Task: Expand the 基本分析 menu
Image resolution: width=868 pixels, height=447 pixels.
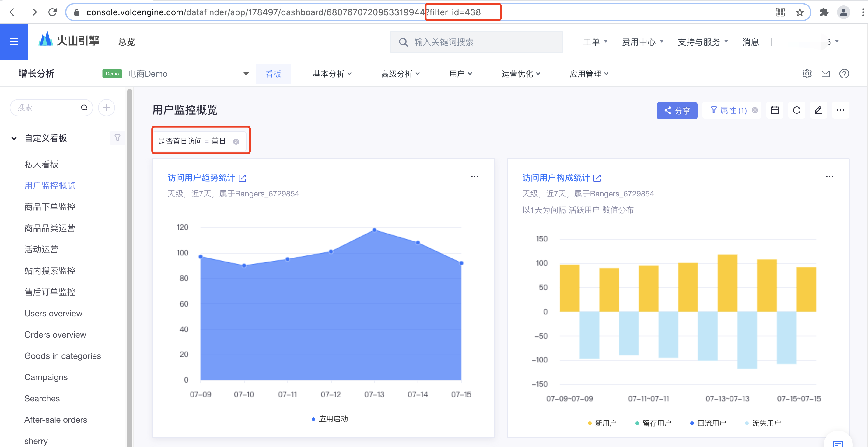Action: coord(332,74)
